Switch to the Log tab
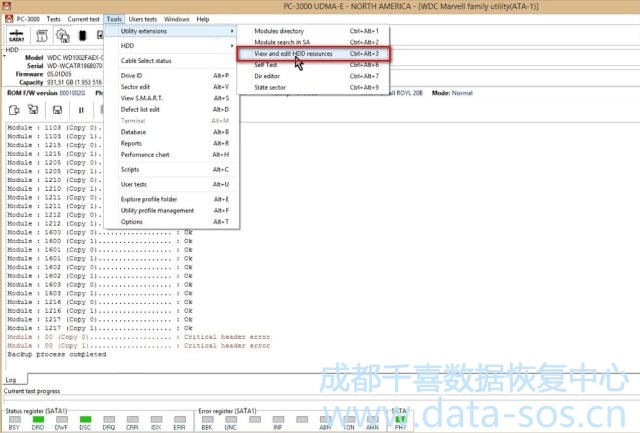Viewport: 640px width, 433px height. (11, 380)
